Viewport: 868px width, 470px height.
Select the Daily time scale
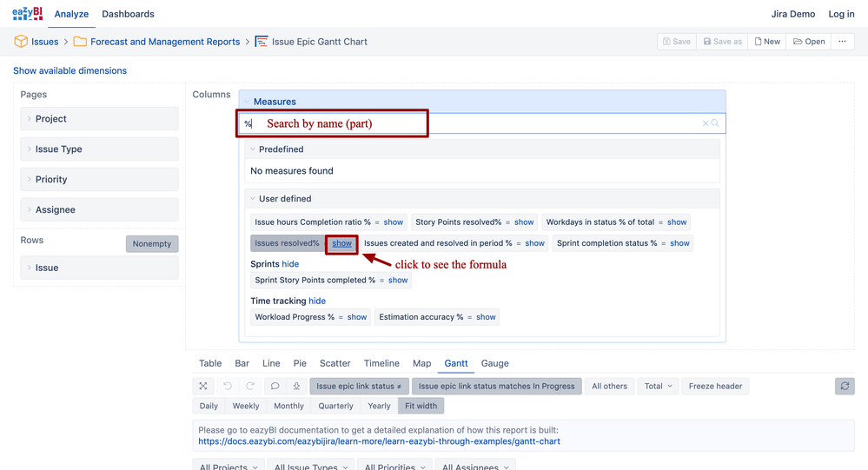click(209, 406)
